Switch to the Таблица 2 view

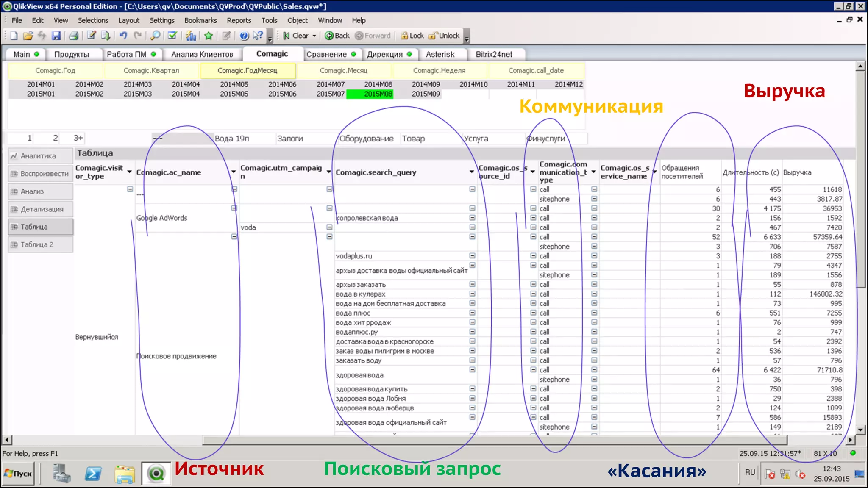(41, 244)
